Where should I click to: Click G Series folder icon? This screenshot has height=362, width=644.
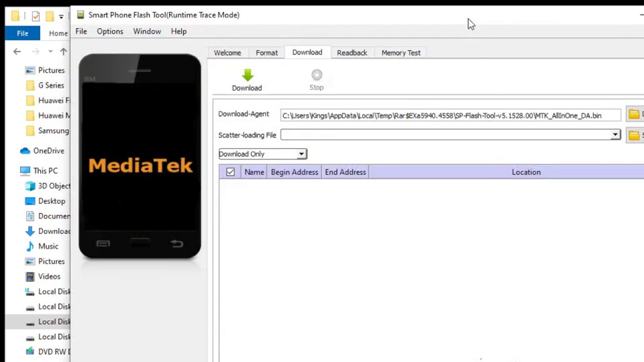point(30,85)
